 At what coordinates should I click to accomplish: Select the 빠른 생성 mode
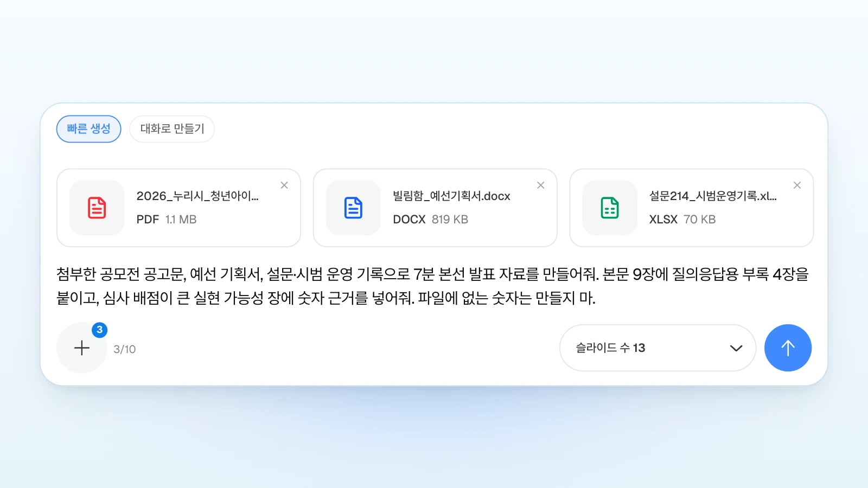pos(89,129)
